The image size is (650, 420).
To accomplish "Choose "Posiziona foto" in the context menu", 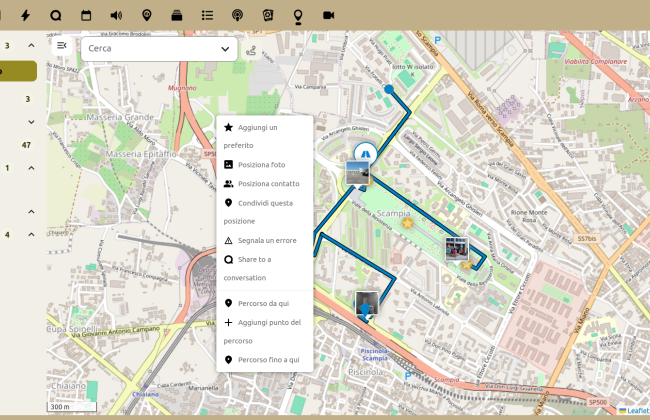I will (261, 164).
